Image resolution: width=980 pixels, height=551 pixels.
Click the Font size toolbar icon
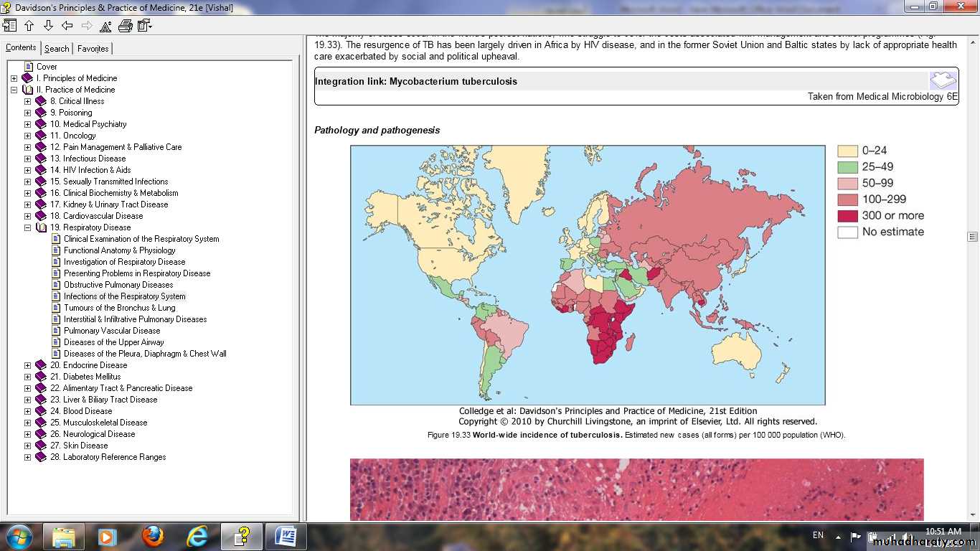[105, 26]
